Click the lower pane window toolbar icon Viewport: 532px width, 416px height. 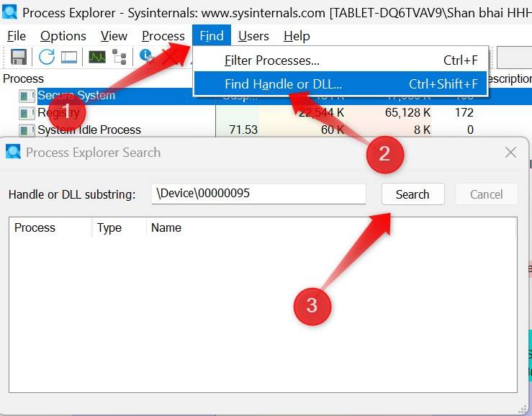[x=69, y=58]
